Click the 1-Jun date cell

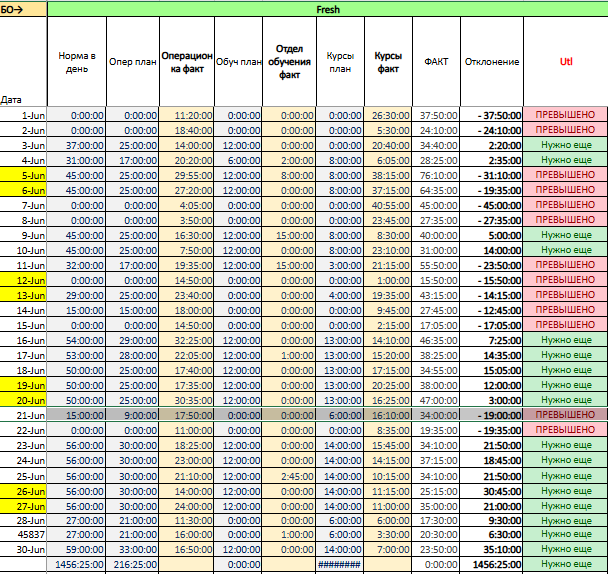(23, 115)
